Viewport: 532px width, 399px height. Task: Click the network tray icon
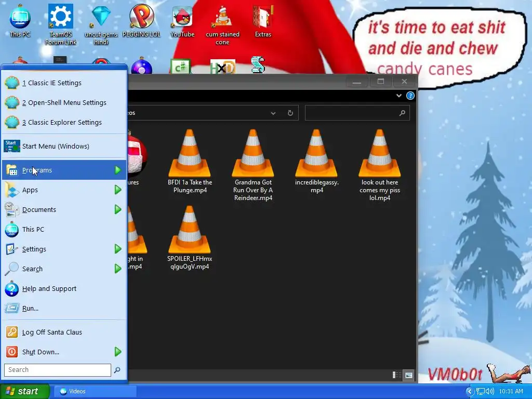[480, 391]
